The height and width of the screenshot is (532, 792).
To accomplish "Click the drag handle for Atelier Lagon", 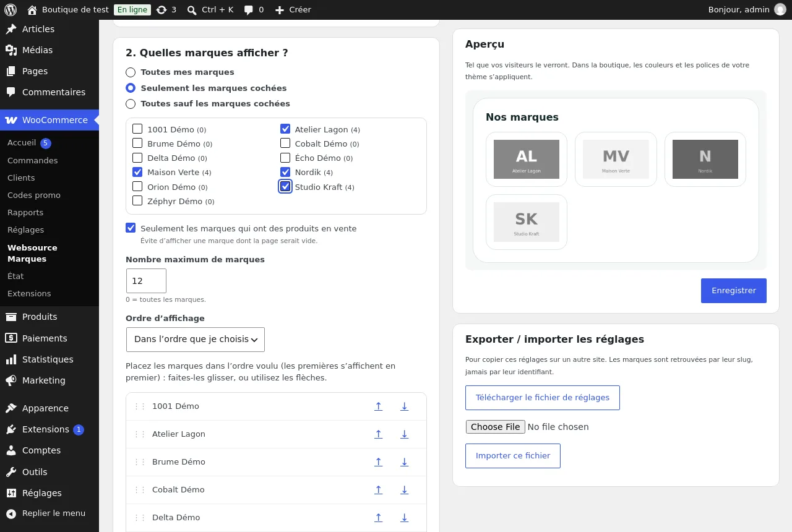I will coord(140,434).
